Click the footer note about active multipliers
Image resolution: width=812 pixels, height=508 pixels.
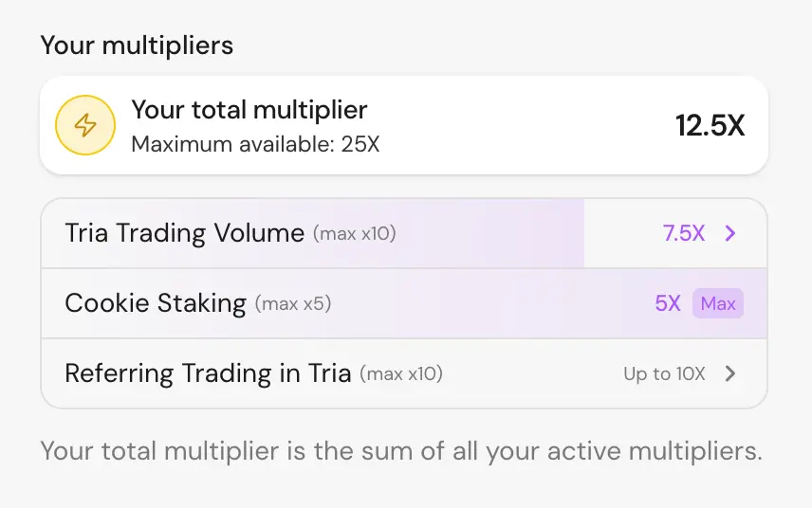[401, 450]
